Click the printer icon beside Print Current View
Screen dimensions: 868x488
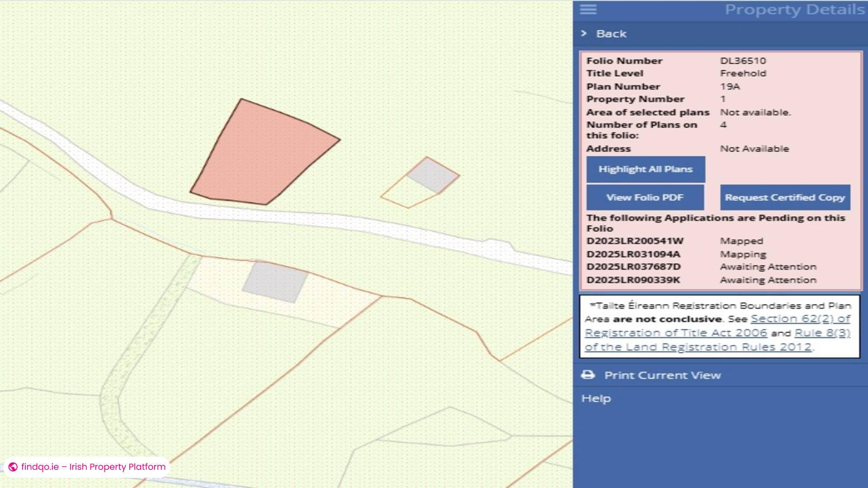click(x=588, y=374)
